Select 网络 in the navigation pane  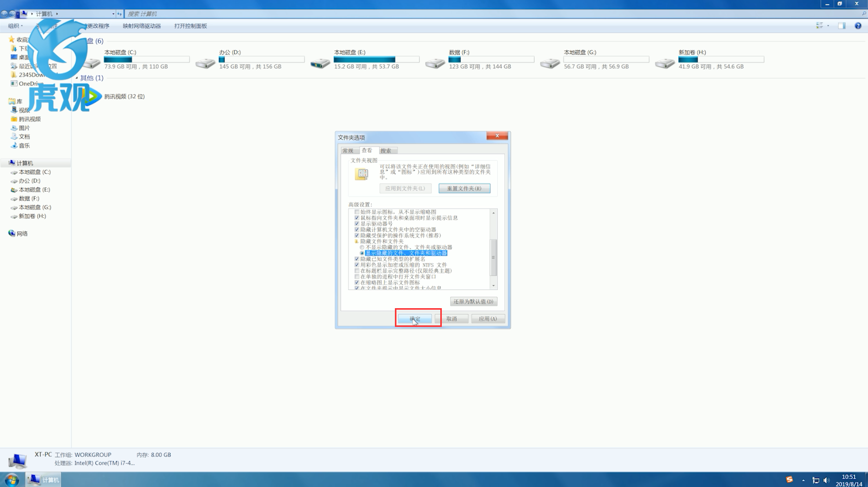[x=18, y=234]
